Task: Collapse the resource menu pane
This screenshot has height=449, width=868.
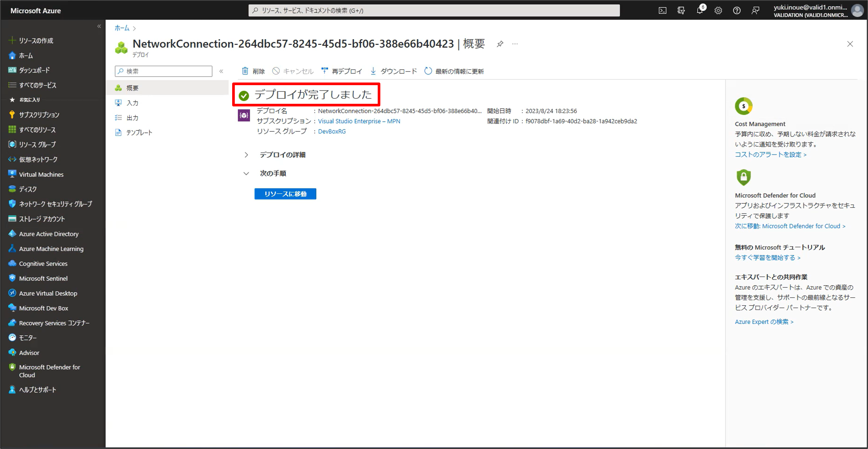Action: [221, 71]
